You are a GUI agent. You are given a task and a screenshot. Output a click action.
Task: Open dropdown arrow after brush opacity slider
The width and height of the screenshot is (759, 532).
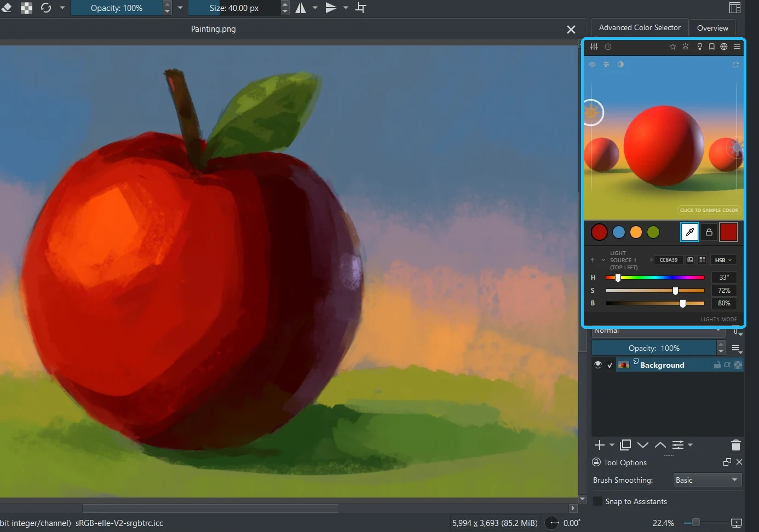180,8
